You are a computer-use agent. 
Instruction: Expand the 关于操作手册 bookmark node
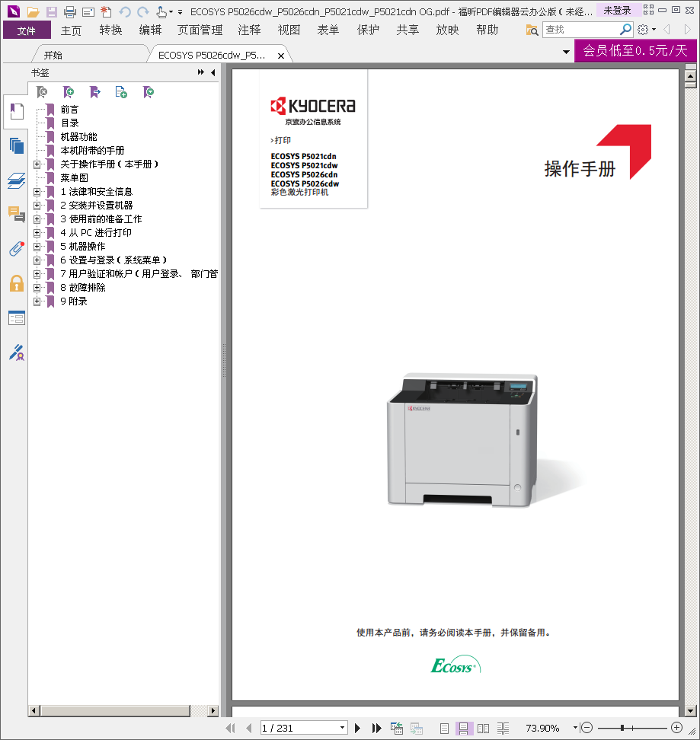37,164
